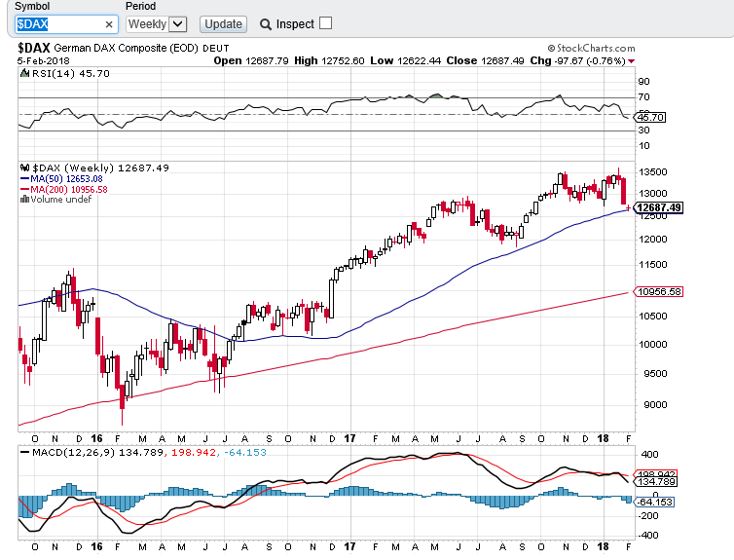This screenshot has height=560, width=734.
Task: Click the RSI area icon beside RSI(14)
Action: (x=24, y=73)
